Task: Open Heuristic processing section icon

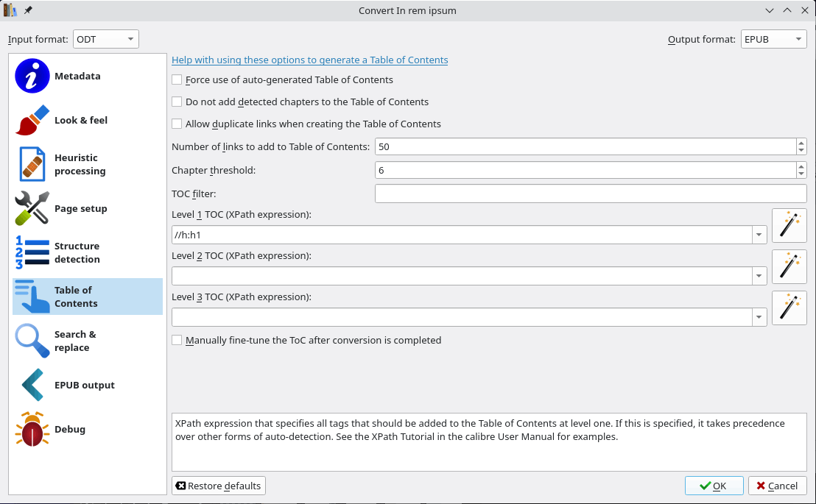Action: tap(32, 165)
